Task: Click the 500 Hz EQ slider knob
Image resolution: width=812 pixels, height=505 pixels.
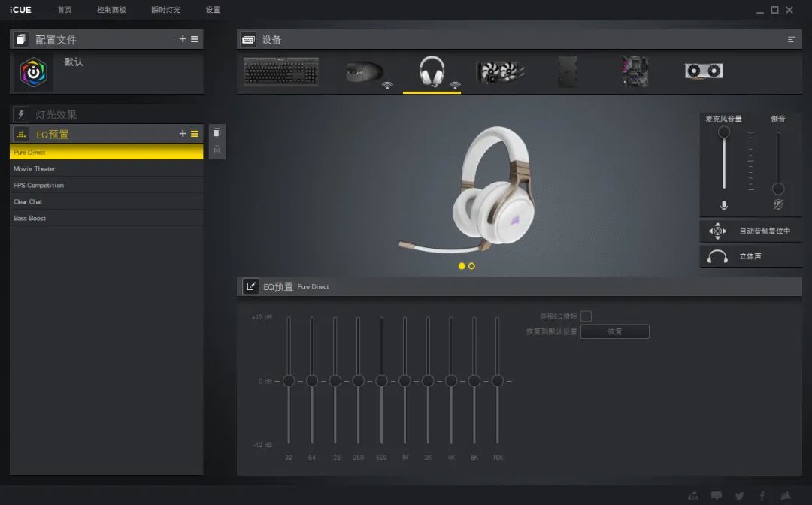Action: tap(382, 381)
